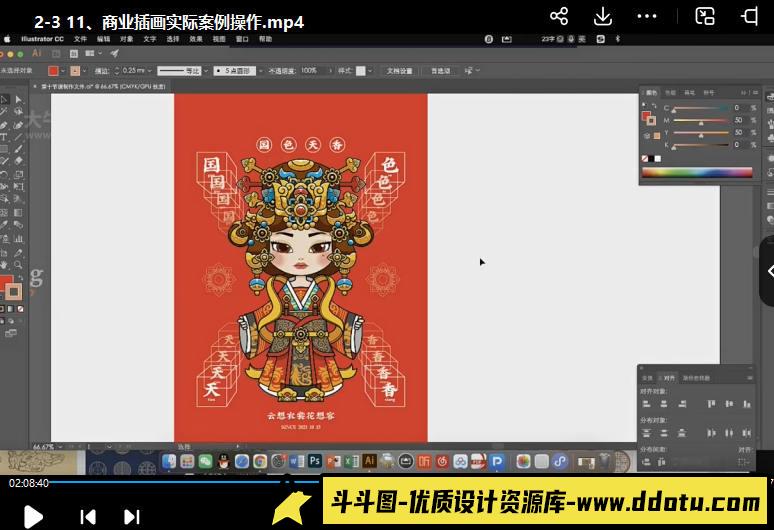Click the download icon in video player

click(x=603, y=16)
